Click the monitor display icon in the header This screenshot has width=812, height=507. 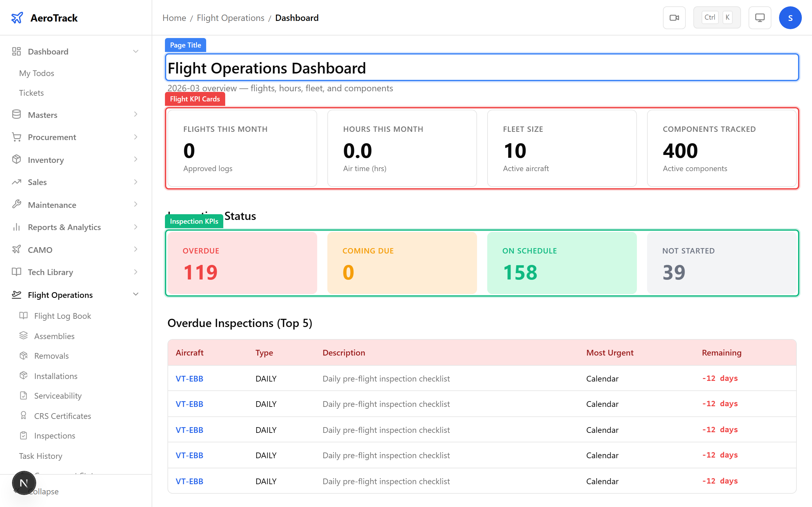tap(760, 17)
